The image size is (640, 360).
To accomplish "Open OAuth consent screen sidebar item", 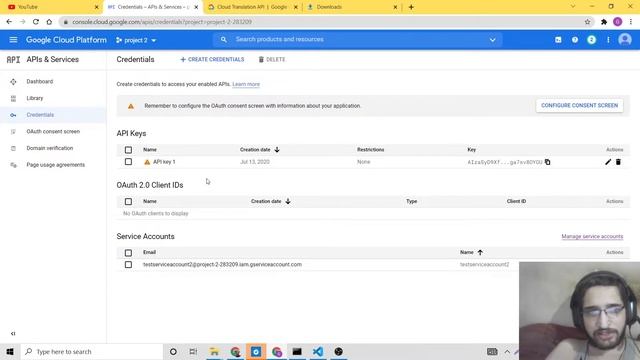I will (53, 131).
